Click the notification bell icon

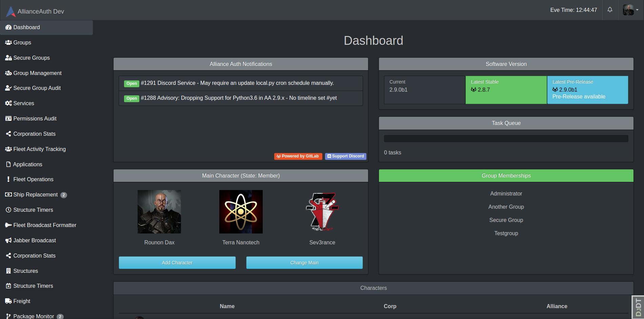[609, 10]
